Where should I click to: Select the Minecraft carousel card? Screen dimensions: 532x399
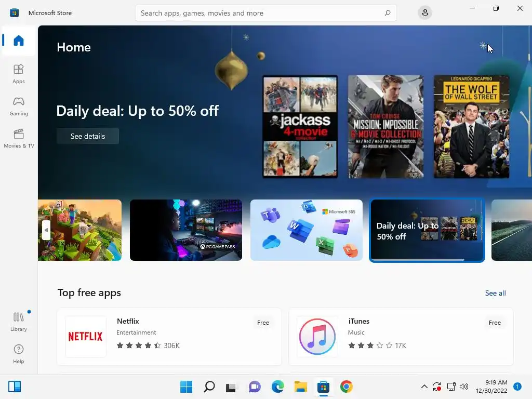(x=79, y=230)
